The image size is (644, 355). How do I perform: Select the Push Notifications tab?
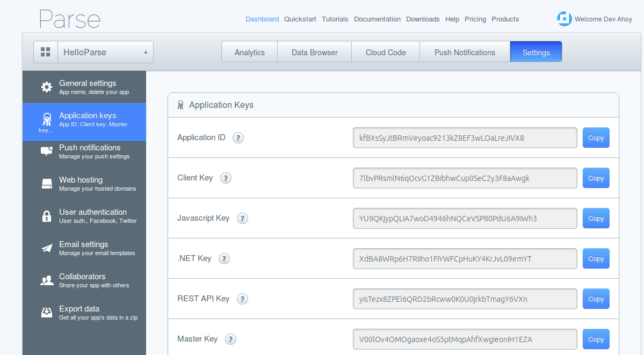(x=465, y=52)
